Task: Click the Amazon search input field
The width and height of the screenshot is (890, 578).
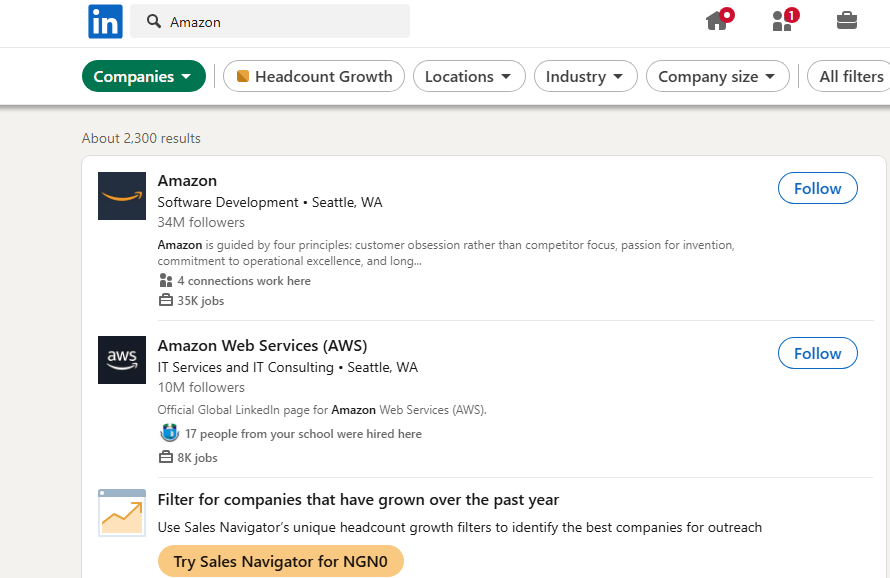Action: (270, 22)
